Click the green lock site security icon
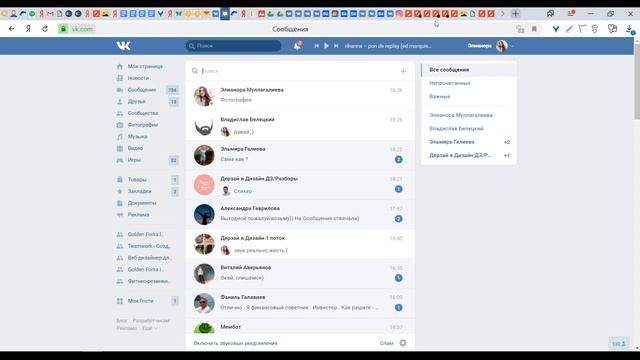 point(63,29)
